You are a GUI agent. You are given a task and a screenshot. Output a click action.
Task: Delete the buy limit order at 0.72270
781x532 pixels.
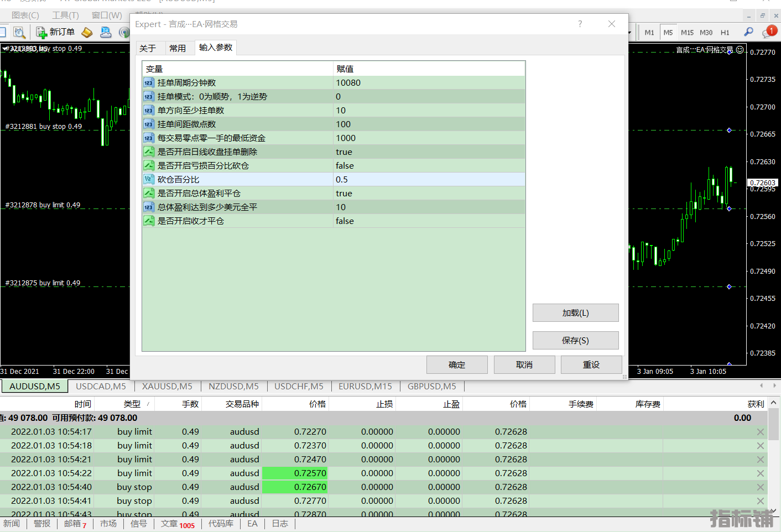point(761,432)
